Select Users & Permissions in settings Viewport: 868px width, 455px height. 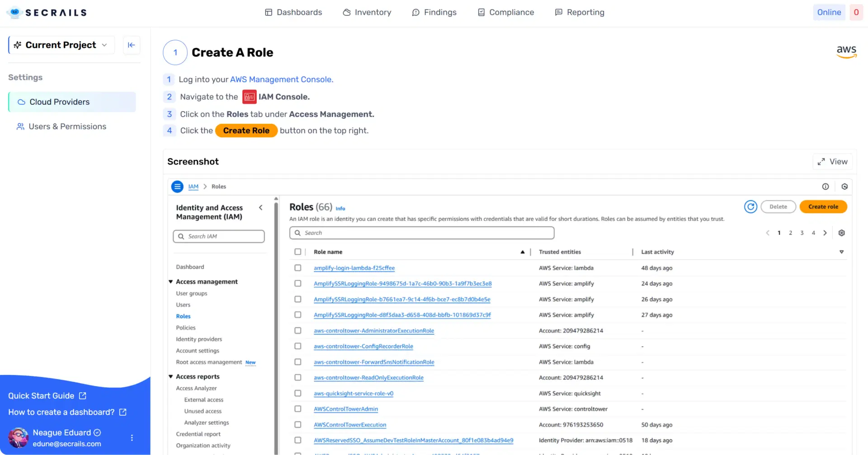[x=72, y=127]
